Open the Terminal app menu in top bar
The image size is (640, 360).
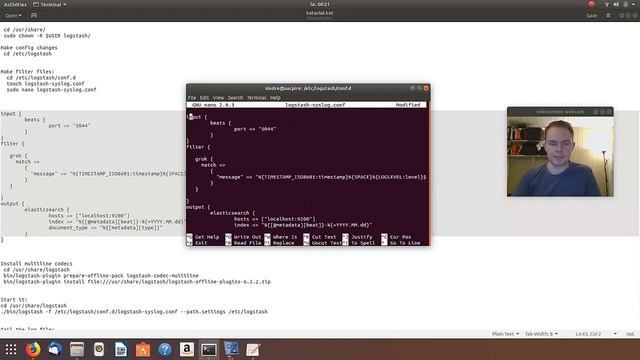[x=49, y=4]
